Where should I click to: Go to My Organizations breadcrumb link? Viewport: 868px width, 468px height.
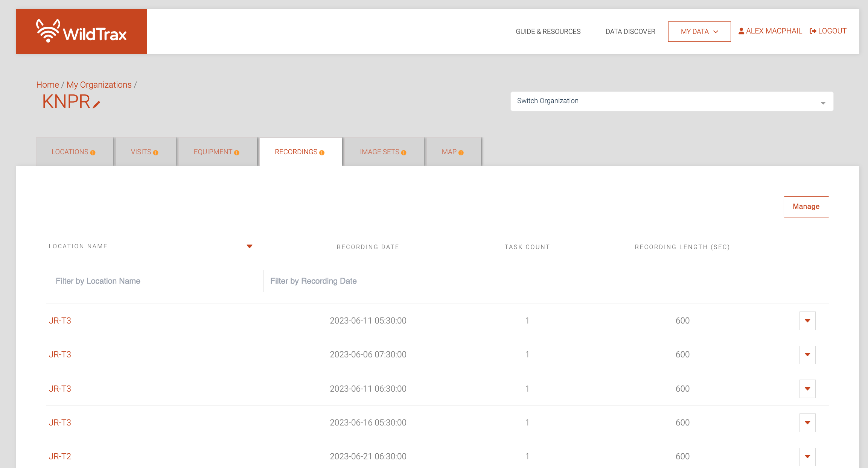99,85
